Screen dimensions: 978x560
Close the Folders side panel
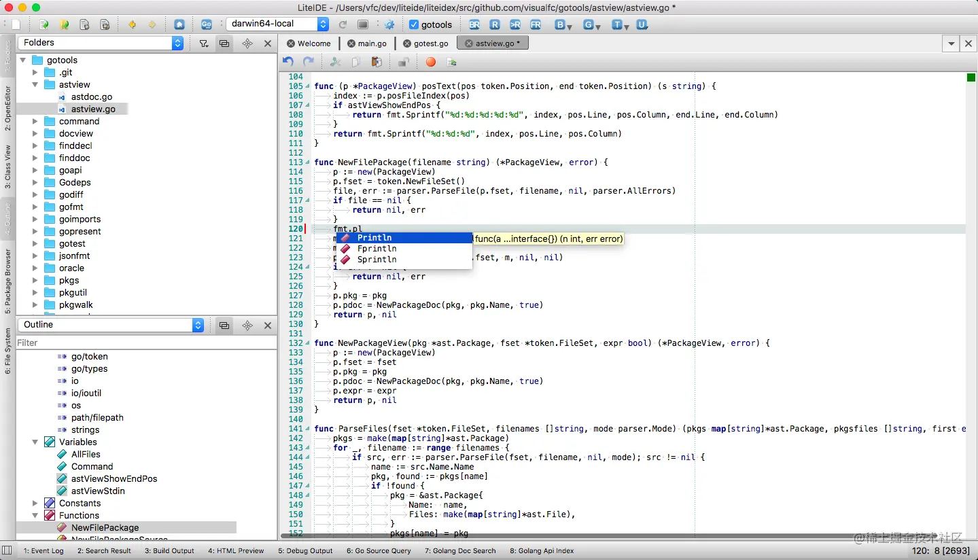point(268,43)
